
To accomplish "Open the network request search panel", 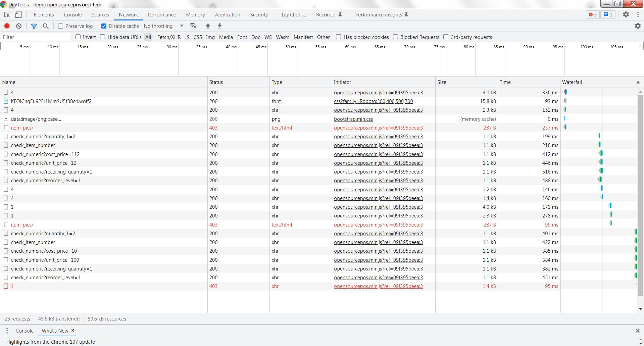I will coord(46,26).
